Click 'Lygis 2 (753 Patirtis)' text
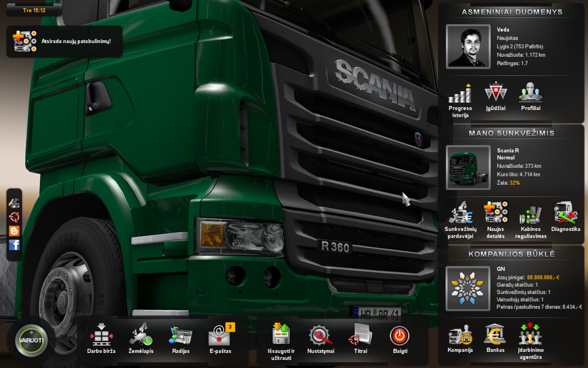Viewport: 588px width, 368px height. [520, 47]
